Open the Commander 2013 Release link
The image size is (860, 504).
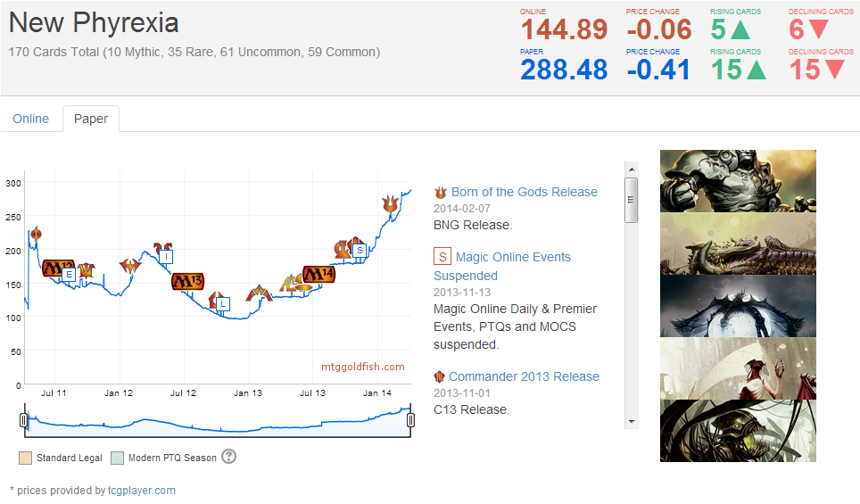(x=524, y=376)
